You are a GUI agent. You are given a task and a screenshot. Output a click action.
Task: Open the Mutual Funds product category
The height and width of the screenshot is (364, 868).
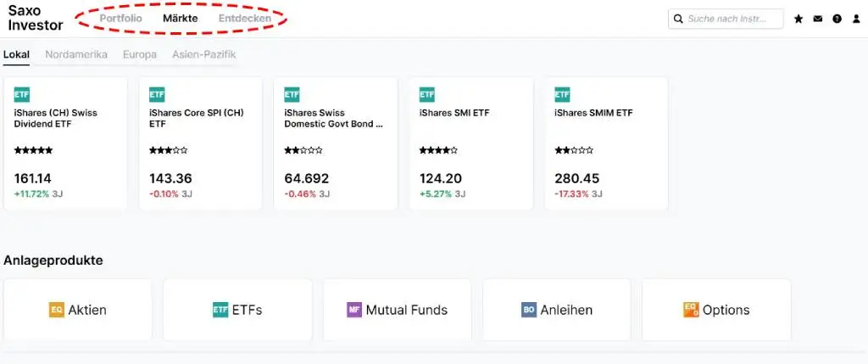397,310
